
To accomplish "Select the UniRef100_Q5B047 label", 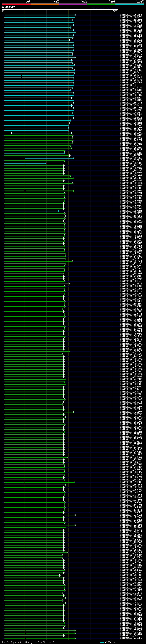I will pos(131,631).
